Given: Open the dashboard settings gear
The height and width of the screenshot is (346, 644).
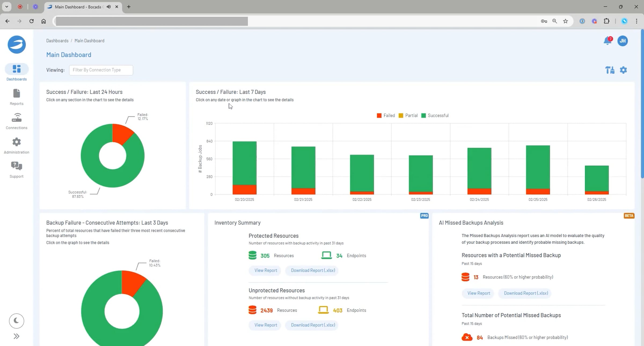Looking at the screenshot, I should 623,70.
